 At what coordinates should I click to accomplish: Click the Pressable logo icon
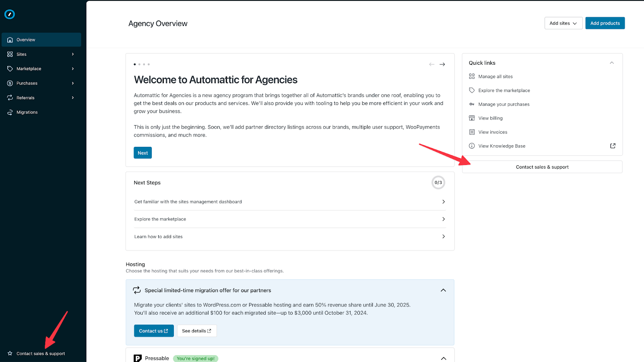138,358
